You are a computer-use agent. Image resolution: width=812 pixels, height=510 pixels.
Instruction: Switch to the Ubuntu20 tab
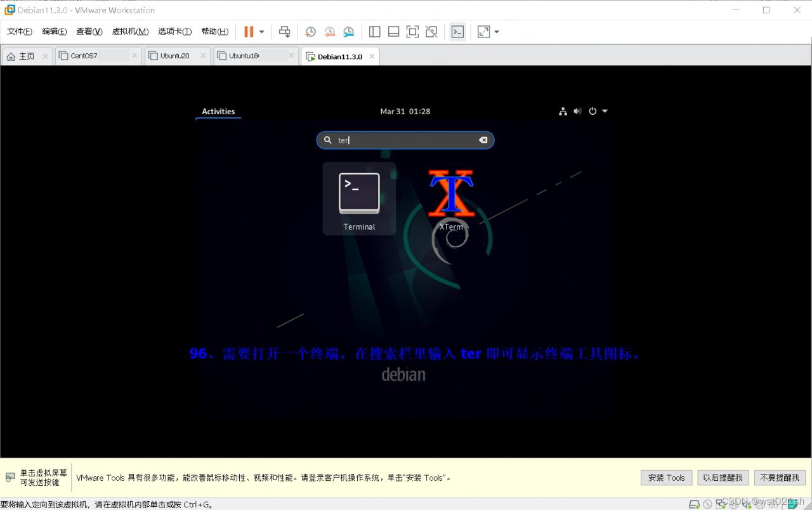pos(177,56)
